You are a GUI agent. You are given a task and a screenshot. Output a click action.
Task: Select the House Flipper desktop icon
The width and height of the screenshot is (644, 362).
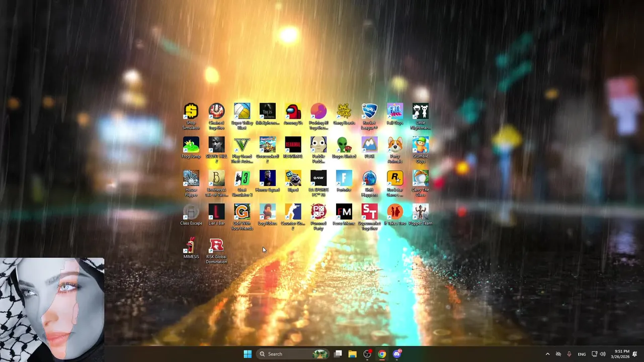[191, 184]
